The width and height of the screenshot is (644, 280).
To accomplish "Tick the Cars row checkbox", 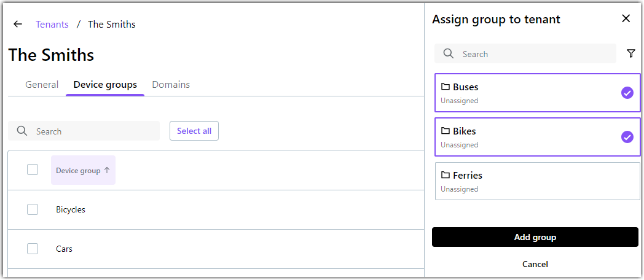I will (x=33, y=249).
